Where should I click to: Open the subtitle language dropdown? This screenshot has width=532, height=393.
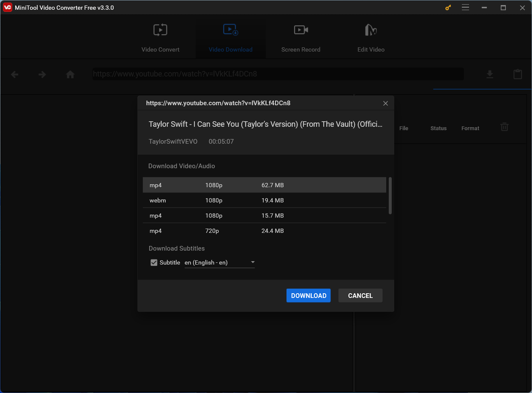(x=252, y=262)
